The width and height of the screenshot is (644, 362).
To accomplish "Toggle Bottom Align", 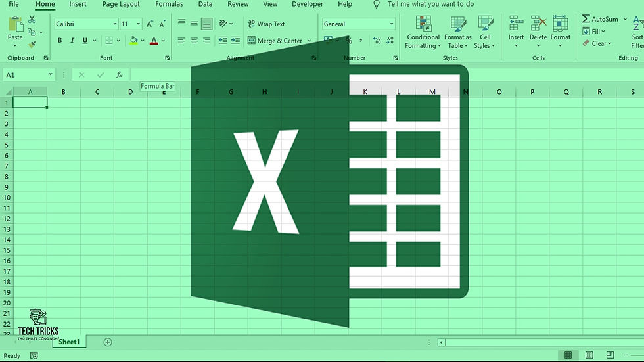I will pyautogui.click(x=206, y=24).
